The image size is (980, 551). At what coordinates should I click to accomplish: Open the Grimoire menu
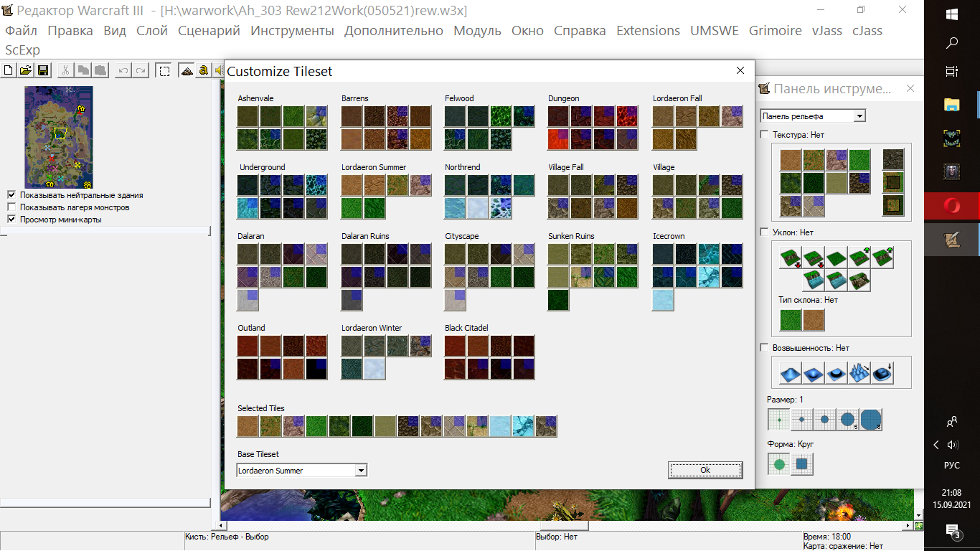pos(776,31)
